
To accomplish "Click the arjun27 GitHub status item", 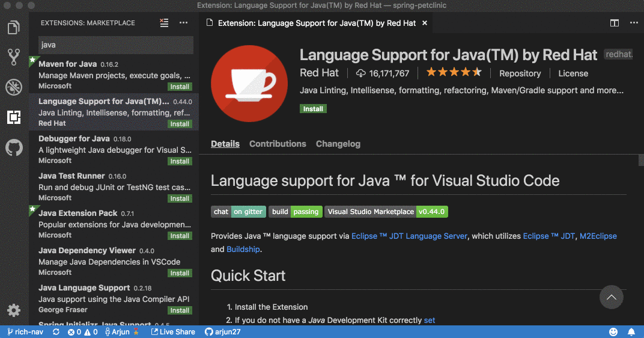I will coord(223,332).
